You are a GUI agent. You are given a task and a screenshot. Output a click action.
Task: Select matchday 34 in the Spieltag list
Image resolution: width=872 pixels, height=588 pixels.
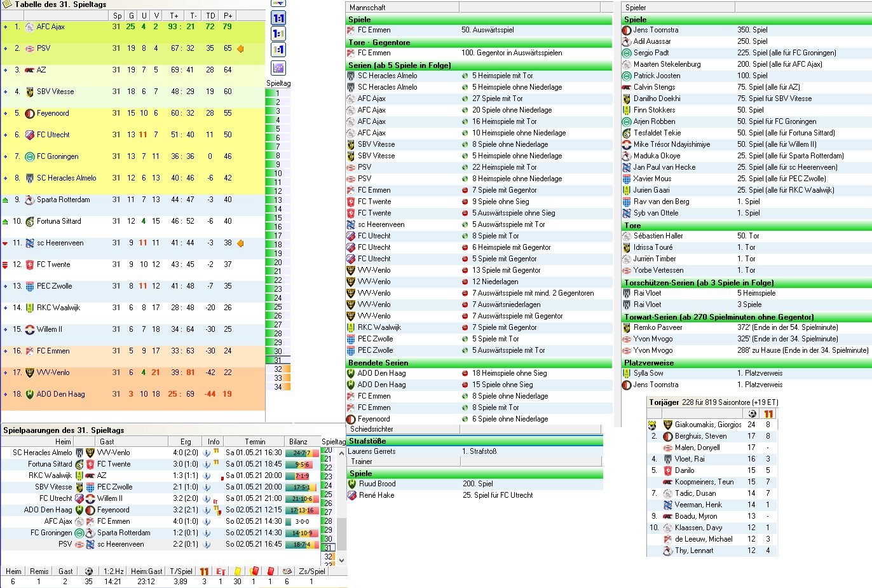tap(278, 387)
